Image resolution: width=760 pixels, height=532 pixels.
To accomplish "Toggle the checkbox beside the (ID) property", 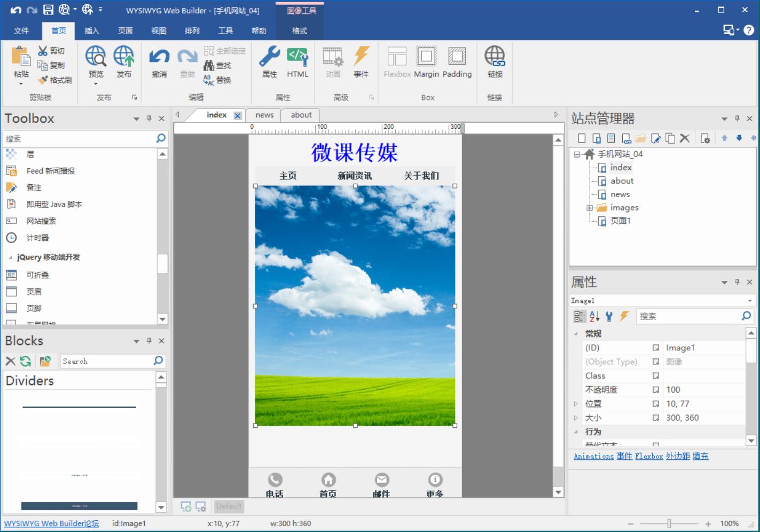I will click(656, 348).
